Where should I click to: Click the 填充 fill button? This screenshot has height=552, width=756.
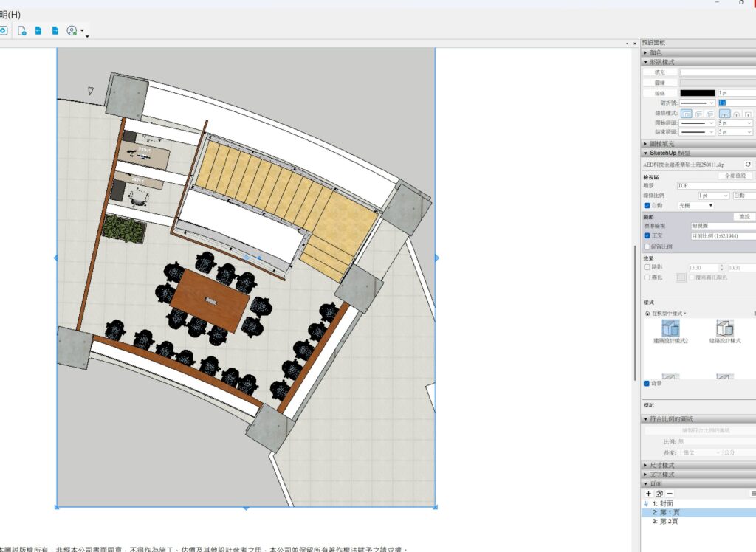[x=659, y=72]
